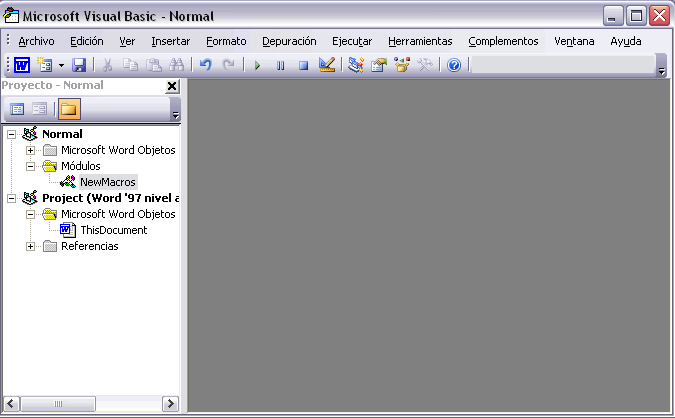
Task: Click the horizontal scrollbar thumb in Project panel
Action: [58, 404]
